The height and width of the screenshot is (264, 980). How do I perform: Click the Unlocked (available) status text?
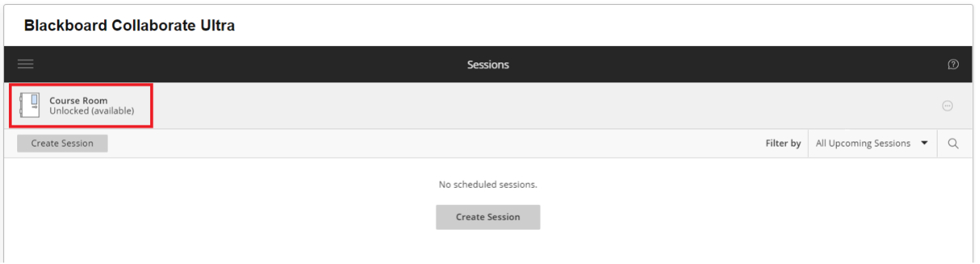pos(92,110)
